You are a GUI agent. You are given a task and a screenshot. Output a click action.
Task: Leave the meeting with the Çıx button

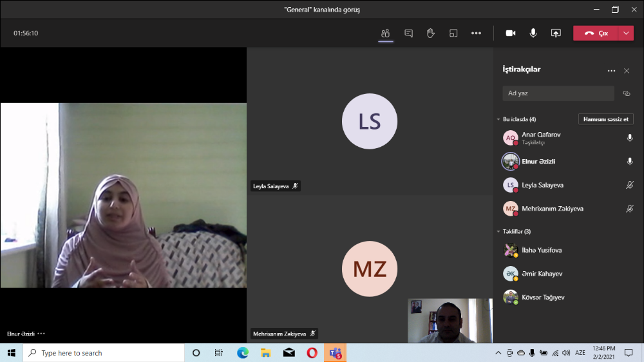click(596, 33)
